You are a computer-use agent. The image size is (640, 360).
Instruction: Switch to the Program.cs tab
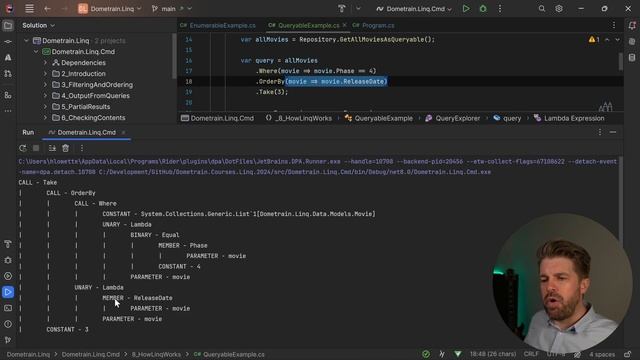[374, 25]
